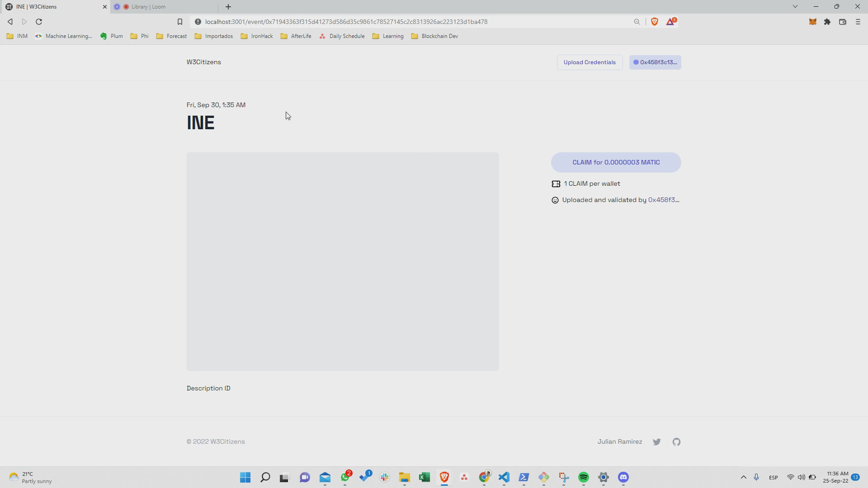
Task: Click the Julian Ramirez footer link
Action: (620, 441)
